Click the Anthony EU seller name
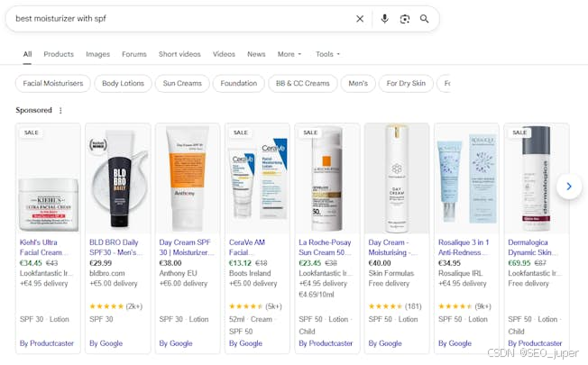The height and width of the screenshot is (365, 588). (178, 273)
